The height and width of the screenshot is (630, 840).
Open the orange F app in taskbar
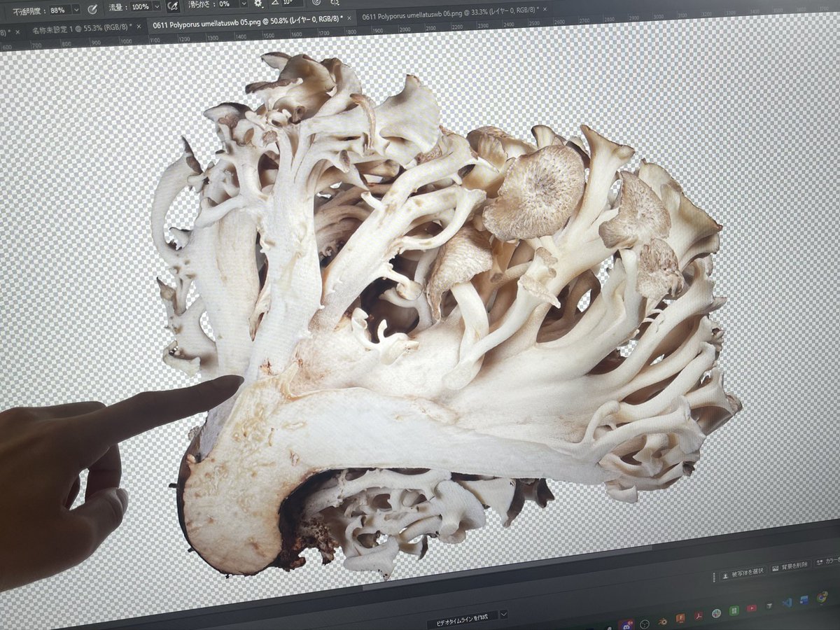click(x=680, y=618)
